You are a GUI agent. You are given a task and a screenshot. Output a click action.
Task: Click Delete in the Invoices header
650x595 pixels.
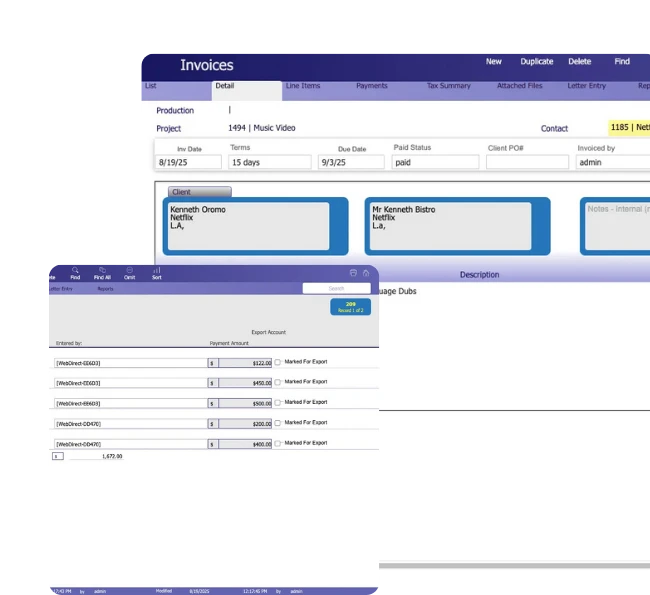tap(580, 61)
